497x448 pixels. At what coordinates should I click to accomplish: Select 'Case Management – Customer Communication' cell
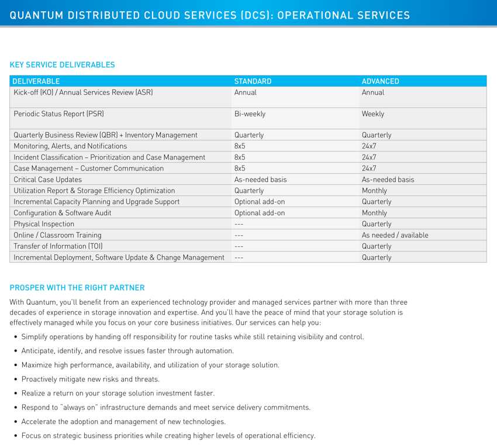(x=88, y=168)
